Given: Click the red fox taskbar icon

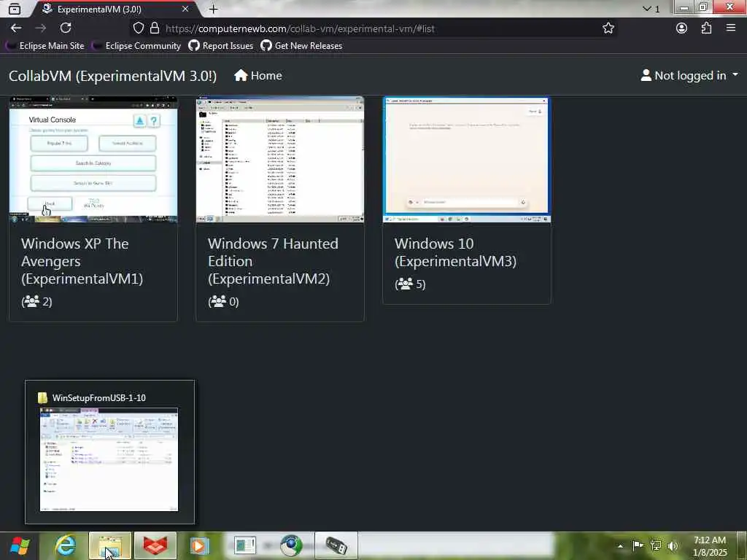Looking at the screenshot, I should click(x=155, y=545).
